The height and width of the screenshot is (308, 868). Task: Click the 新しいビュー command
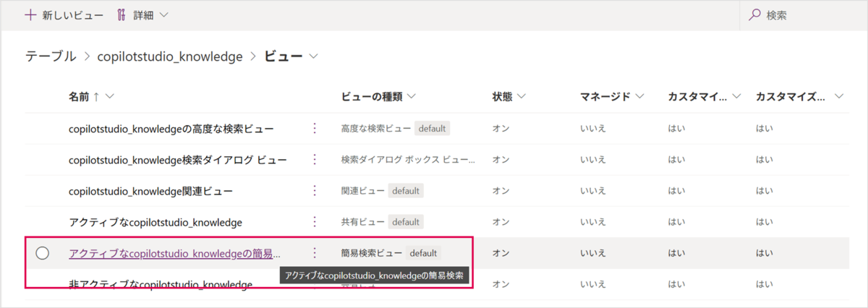coord(64,14)
